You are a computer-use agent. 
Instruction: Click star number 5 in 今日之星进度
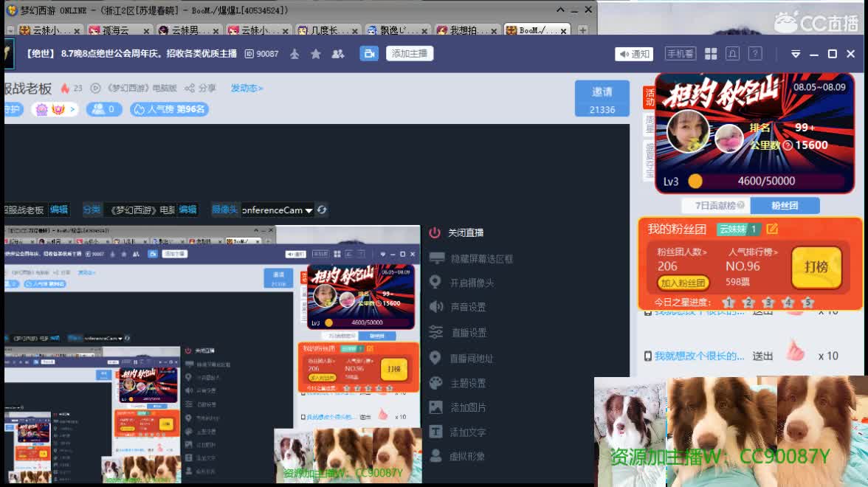807,303
